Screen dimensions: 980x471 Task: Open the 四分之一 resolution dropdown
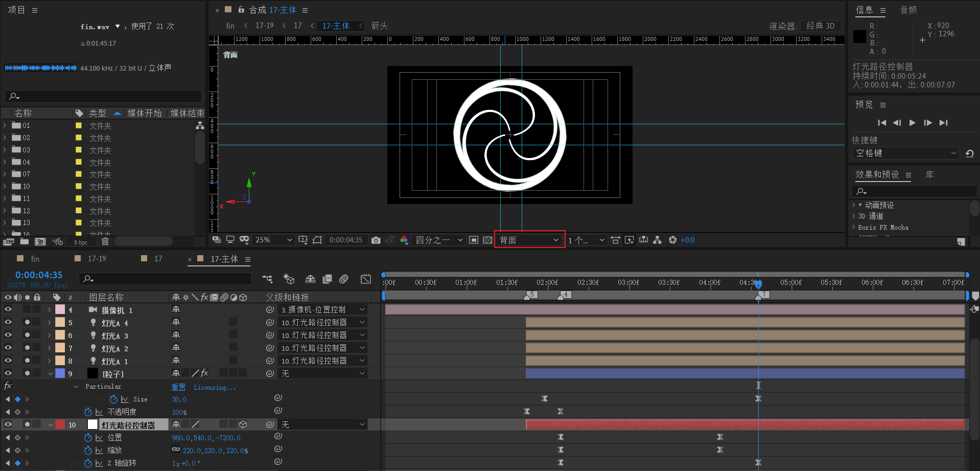439,240
